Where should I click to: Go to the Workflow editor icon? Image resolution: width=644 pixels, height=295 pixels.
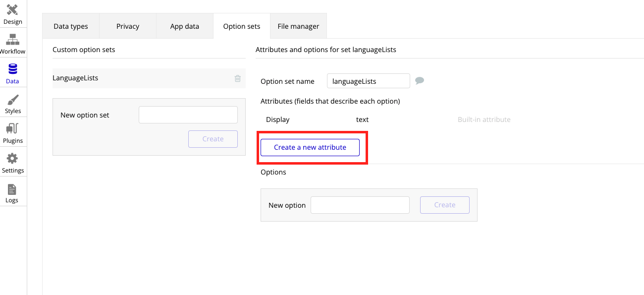[x=13, y=44]
